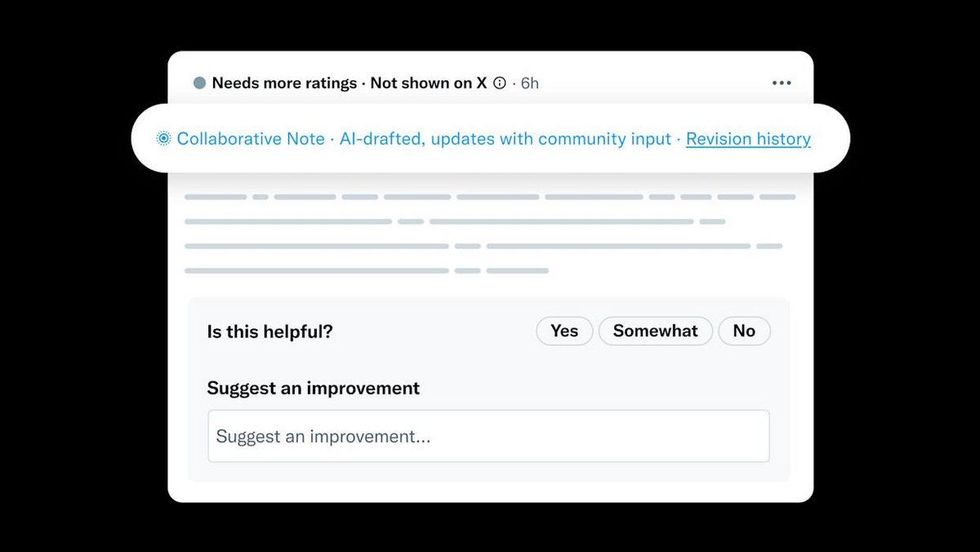Click the bold "Suggest an improvement" heading
Image resolution: width=980 pixels, height=552 pixels.
coord(314,388)
